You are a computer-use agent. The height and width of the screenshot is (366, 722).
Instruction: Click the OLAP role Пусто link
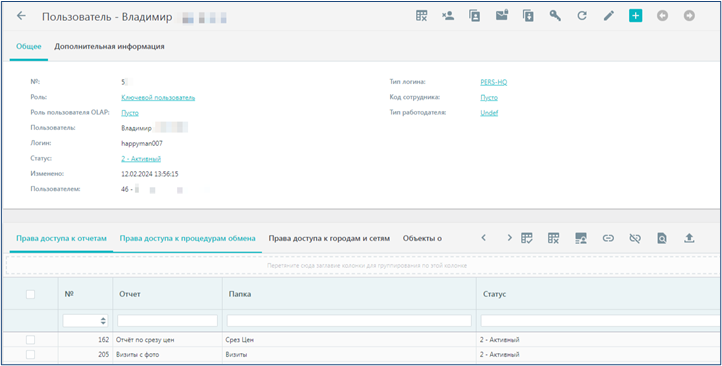[130, 113]
